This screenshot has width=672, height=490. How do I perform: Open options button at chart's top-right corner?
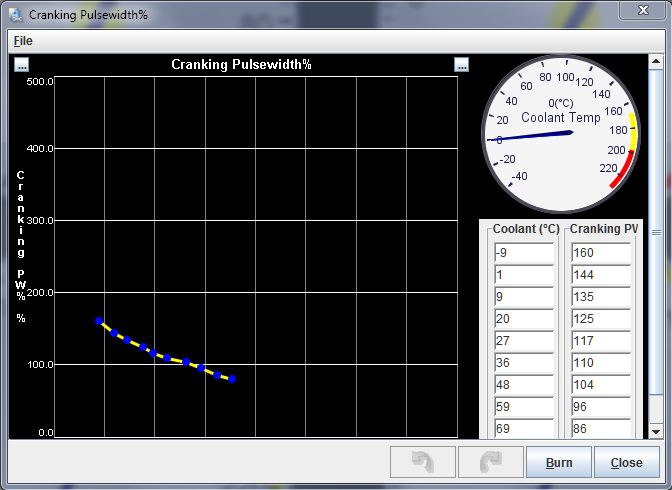tap(461, 65)
